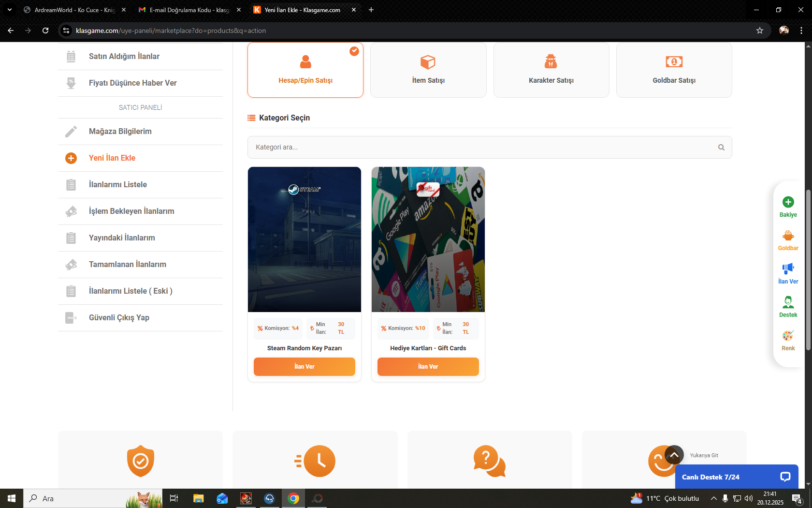Go back to previous page

(11, 30)
